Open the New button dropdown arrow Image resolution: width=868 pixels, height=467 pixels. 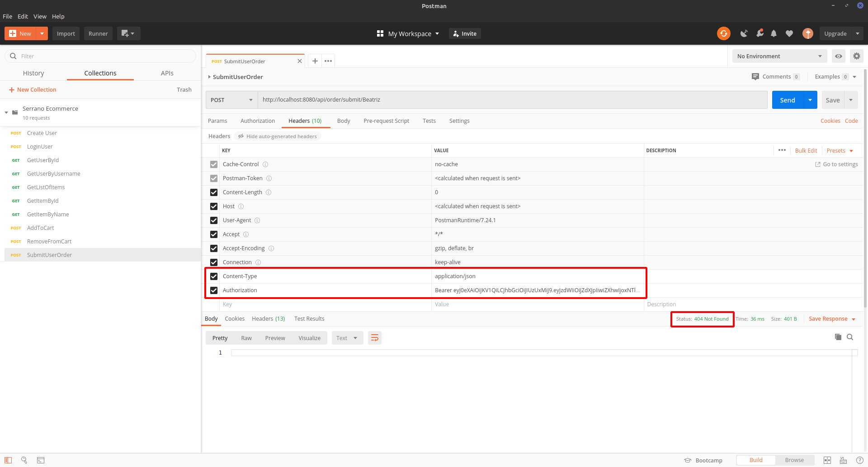[42, 33]
